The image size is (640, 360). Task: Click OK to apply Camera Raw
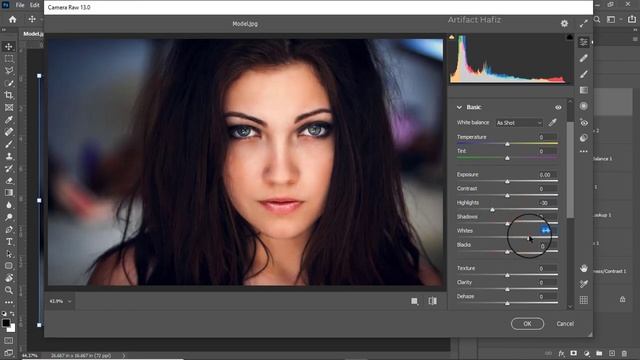pos(527,324)
